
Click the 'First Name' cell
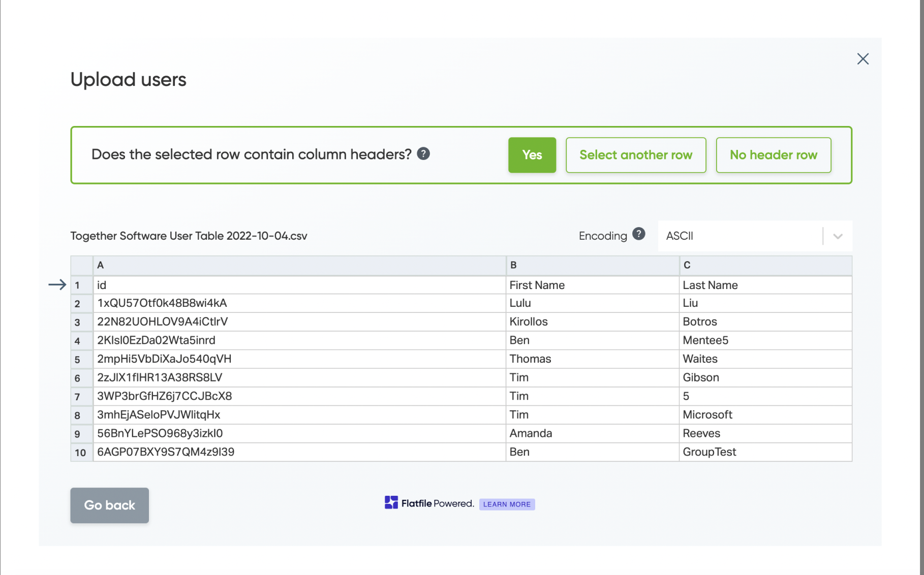[x=592, y=285]
